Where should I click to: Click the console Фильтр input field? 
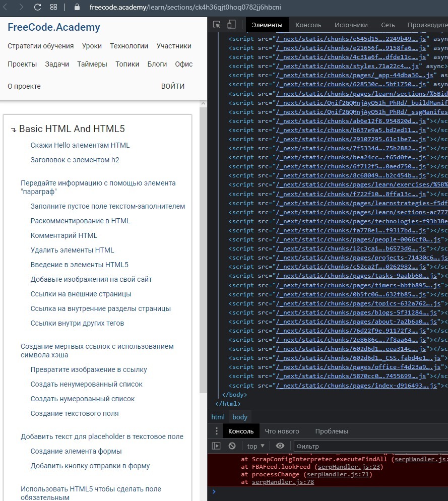pos(368,446)
